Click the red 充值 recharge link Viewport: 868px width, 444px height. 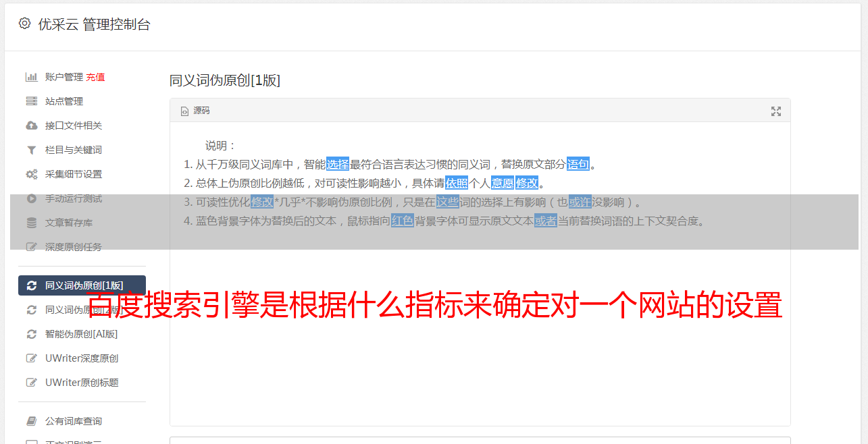tap(95, 77)
